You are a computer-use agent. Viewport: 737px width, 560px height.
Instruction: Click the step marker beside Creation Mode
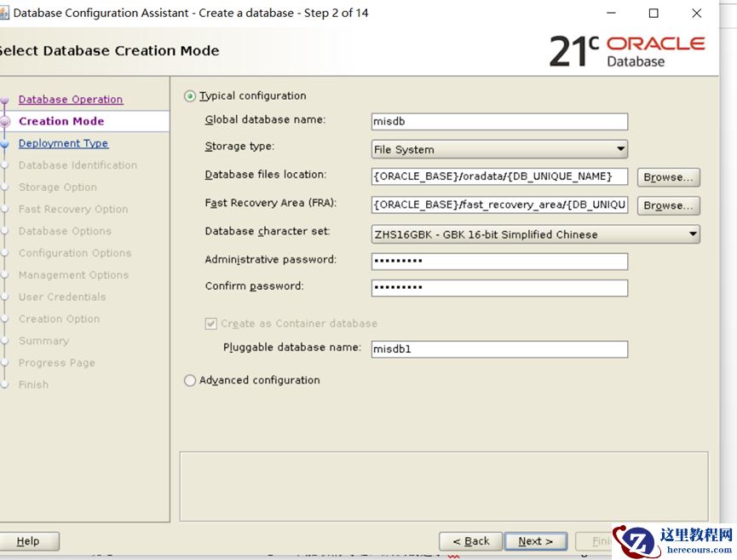pos(7,121)
